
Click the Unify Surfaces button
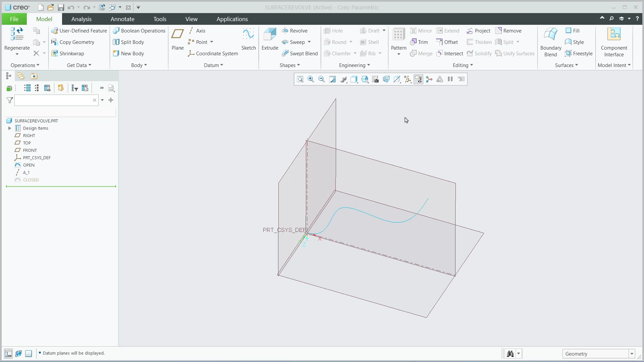coord(515,53)
